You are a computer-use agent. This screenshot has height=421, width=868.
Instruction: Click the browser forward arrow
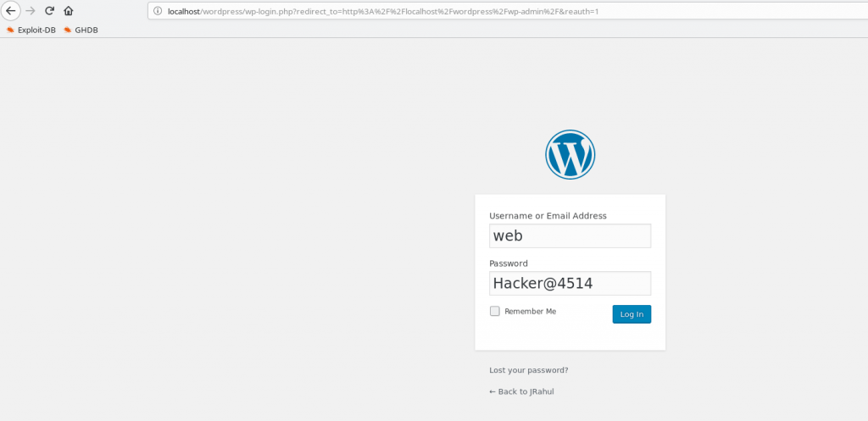point(31,10)
